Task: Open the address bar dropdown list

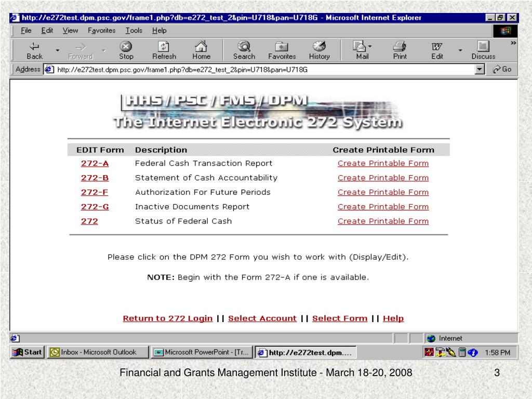Action: click(x=479, y=70)
